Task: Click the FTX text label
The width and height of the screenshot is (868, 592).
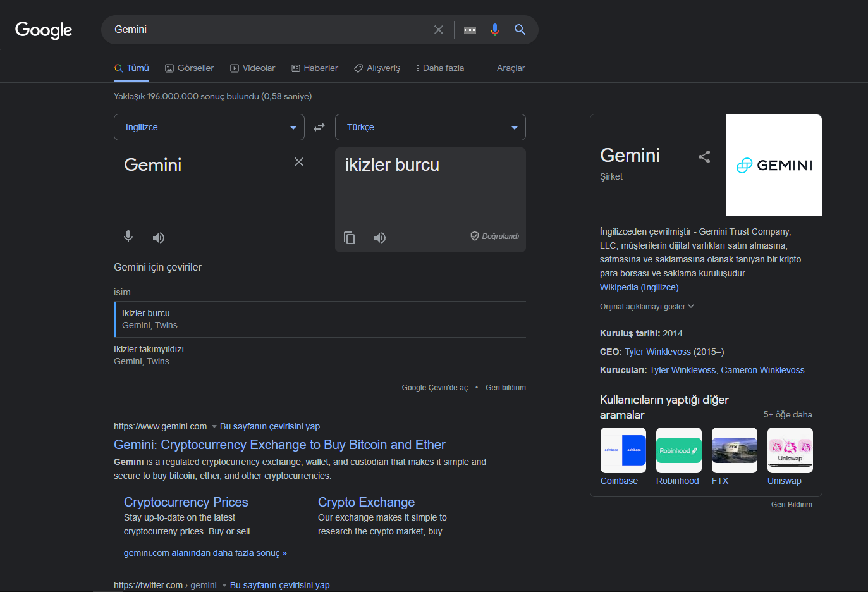Action: [x=720, y=481]
